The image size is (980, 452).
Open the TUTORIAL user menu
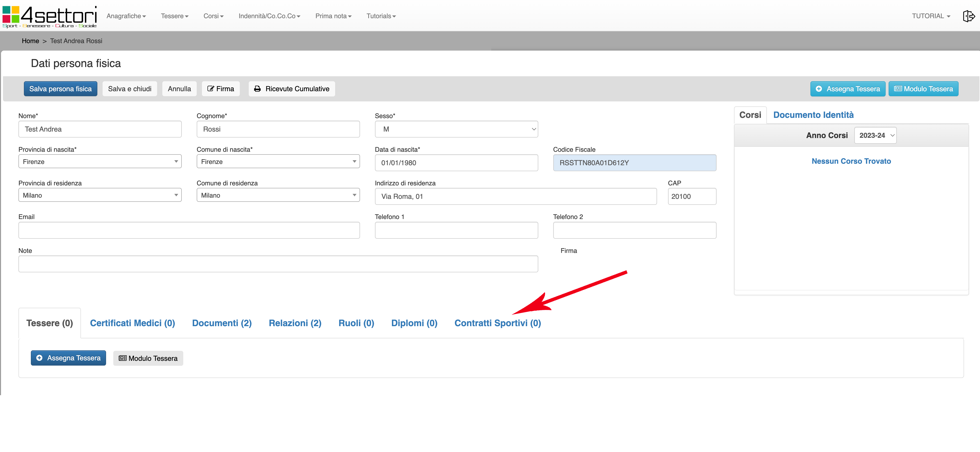pyautogui.click(x=930, y=16)
